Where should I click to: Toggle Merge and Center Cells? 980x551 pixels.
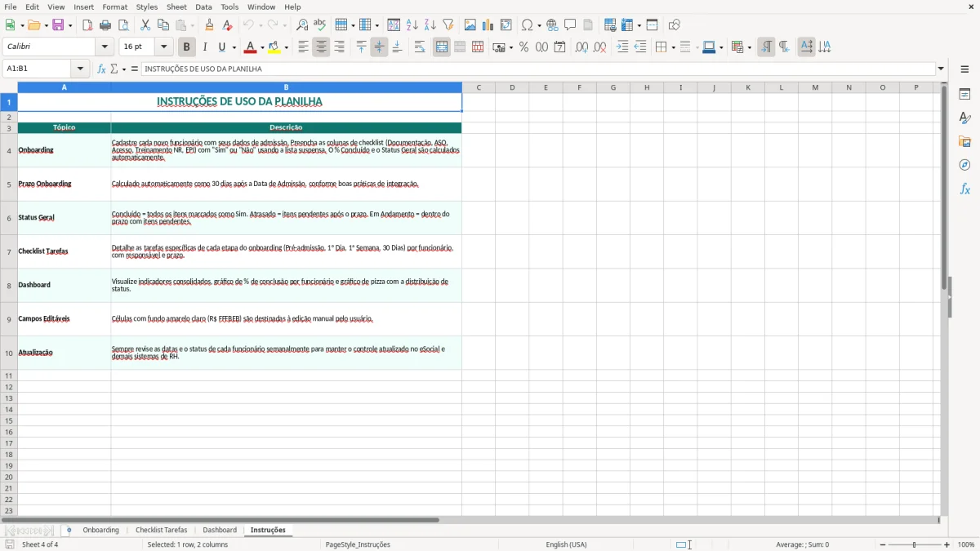(442, 47)
